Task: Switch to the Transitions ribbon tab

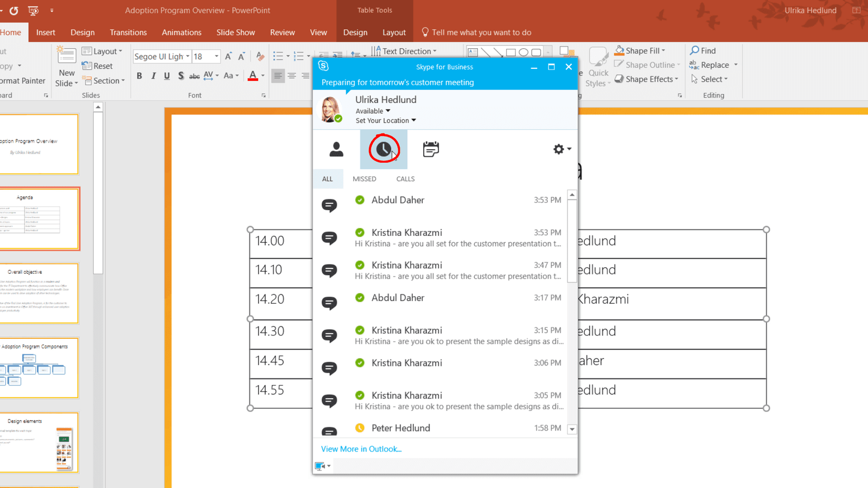Action: click(128, 33)
